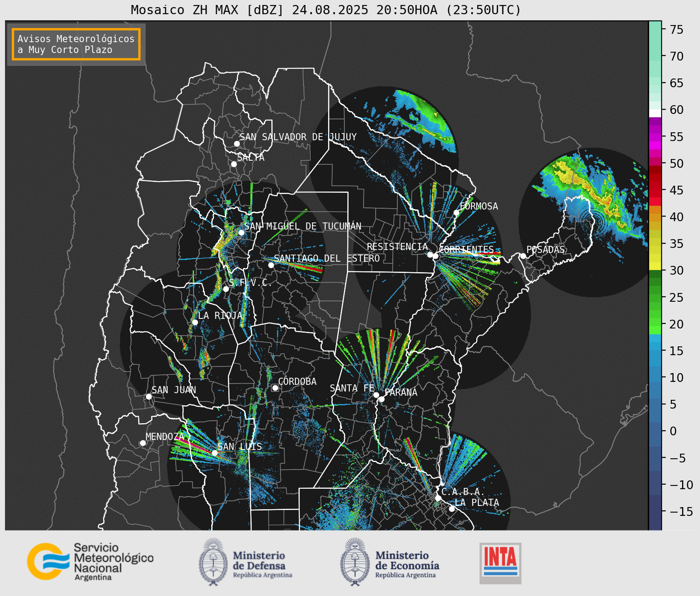The height and width of the screenshot is (596, 700).
Task: Click the −15 tick label on the scale
Action: click(x=681, y=511)
